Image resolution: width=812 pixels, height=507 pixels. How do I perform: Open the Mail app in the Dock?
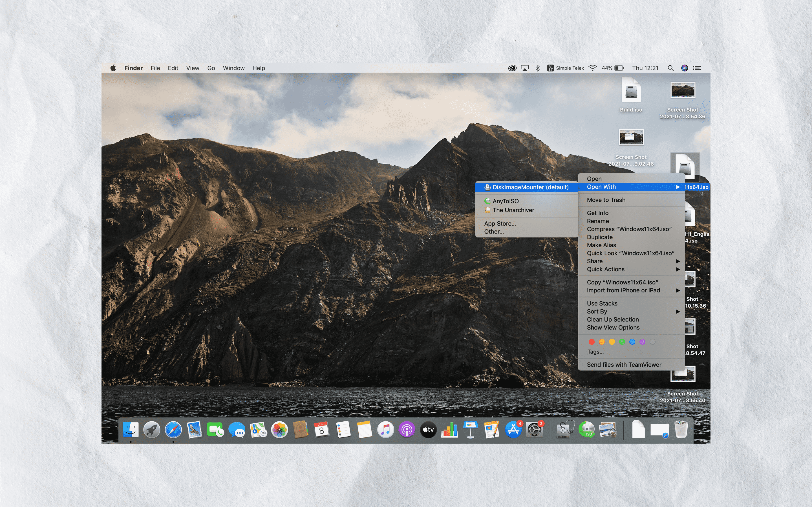click(x=194, y=430)
